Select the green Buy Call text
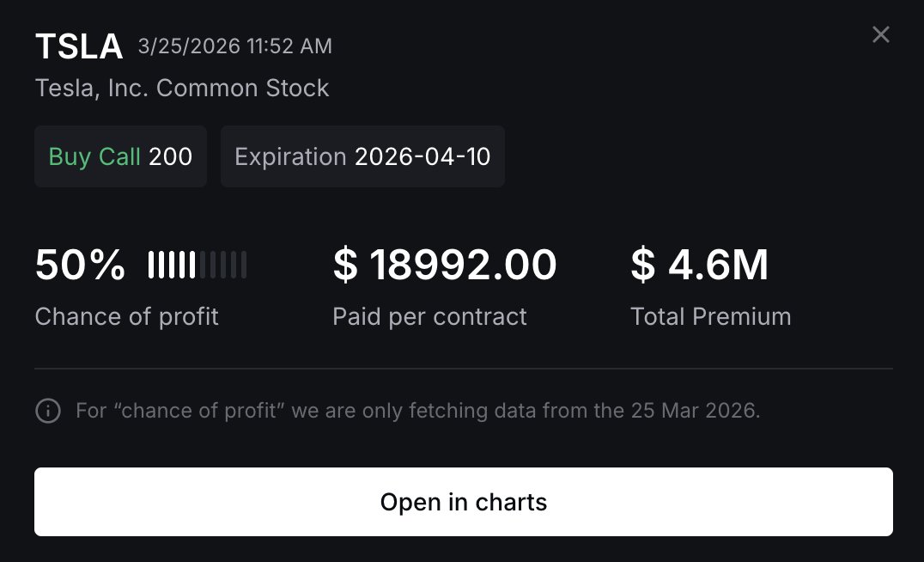This screenshot has width=924, height=562. (94, 156)
